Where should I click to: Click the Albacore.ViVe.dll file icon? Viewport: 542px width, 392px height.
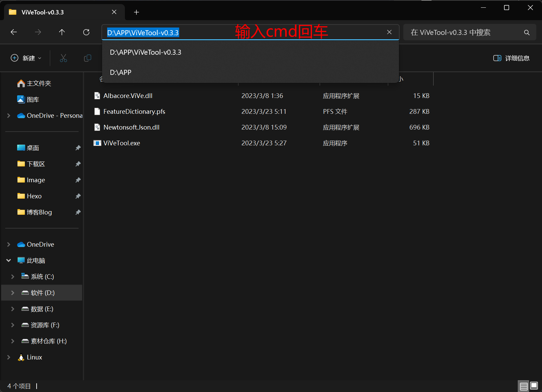(97, 96)
